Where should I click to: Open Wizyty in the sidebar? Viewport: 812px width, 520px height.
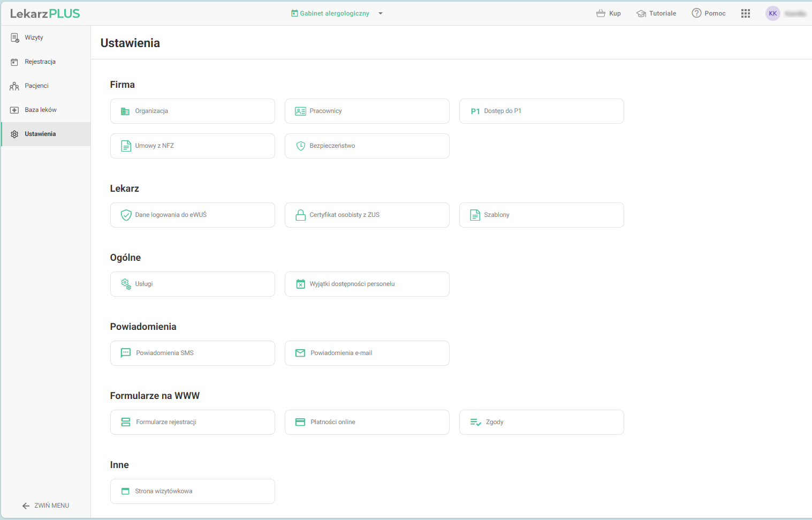tap(34, 37)
